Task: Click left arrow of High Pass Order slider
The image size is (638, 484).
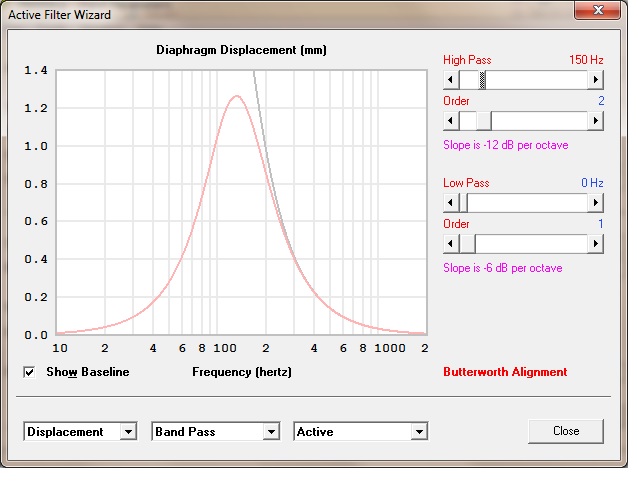Action: (451, 120)
